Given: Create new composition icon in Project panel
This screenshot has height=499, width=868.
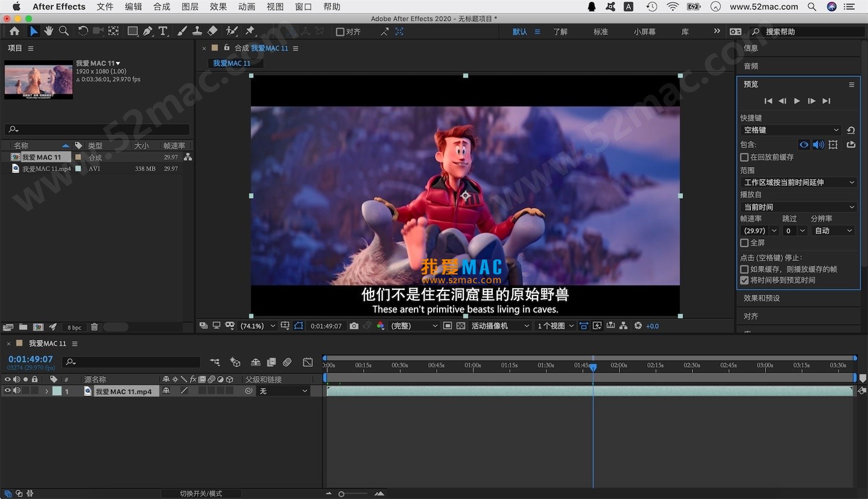Looking at the screenshot, I should tap(38, 327).
